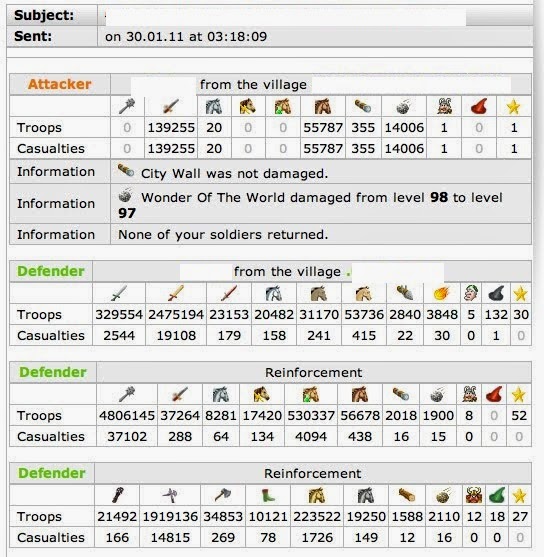The width and height of the screenshot is (544, 557).
Task: Click the Fire Catapult flame icon in the Defender table
Action: tap(442, 293)
